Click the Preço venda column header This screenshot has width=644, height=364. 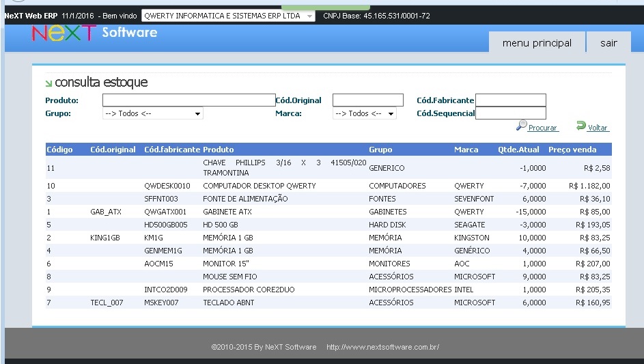572,150
